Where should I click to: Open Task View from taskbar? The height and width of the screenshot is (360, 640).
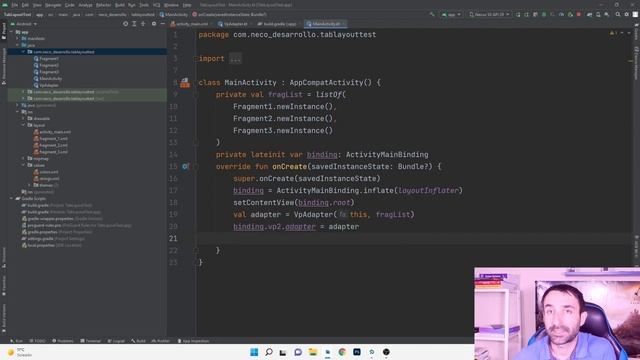[x=283, y=352]
